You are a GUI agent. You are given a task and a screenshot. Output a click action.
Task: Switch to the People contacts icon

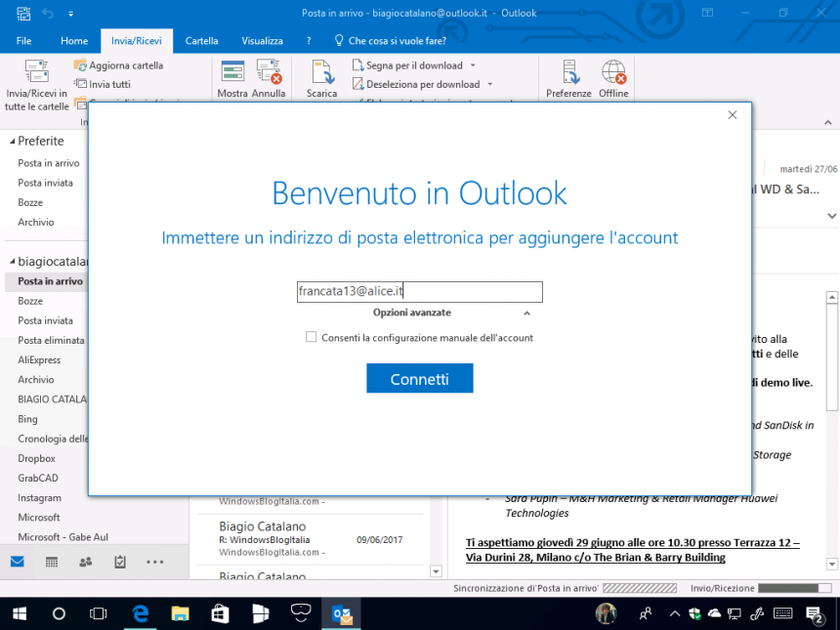pyautogui.click(x=85, y=562)
